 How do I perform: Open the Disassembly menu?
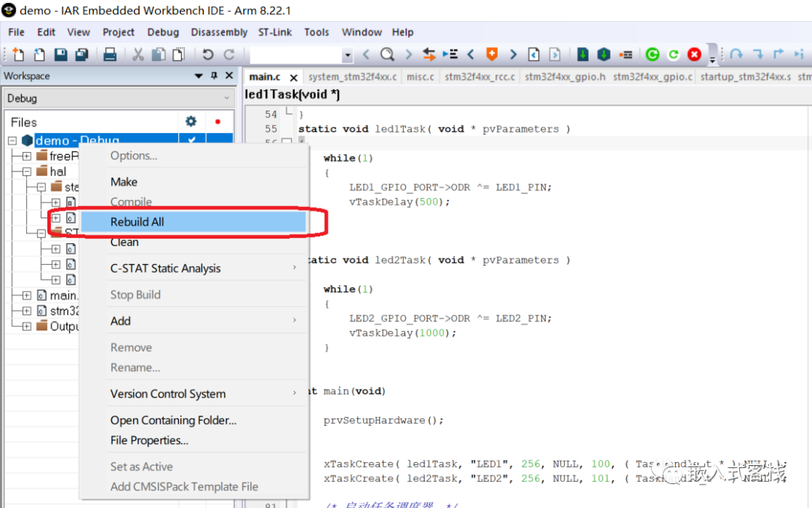[219, 32]
